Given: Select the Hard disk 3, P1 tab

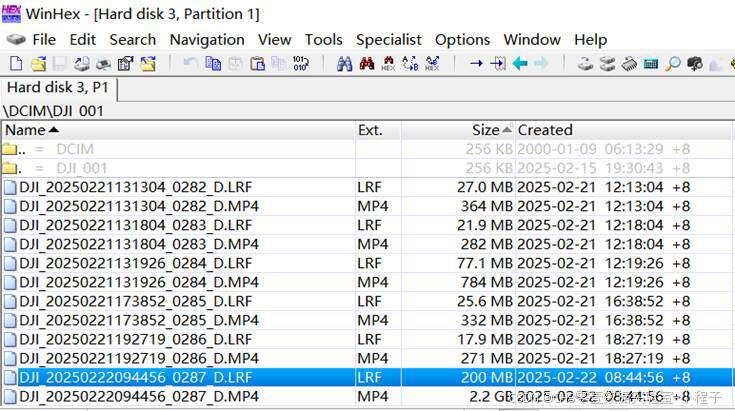Looking at the screenshot, I should 58,88.
